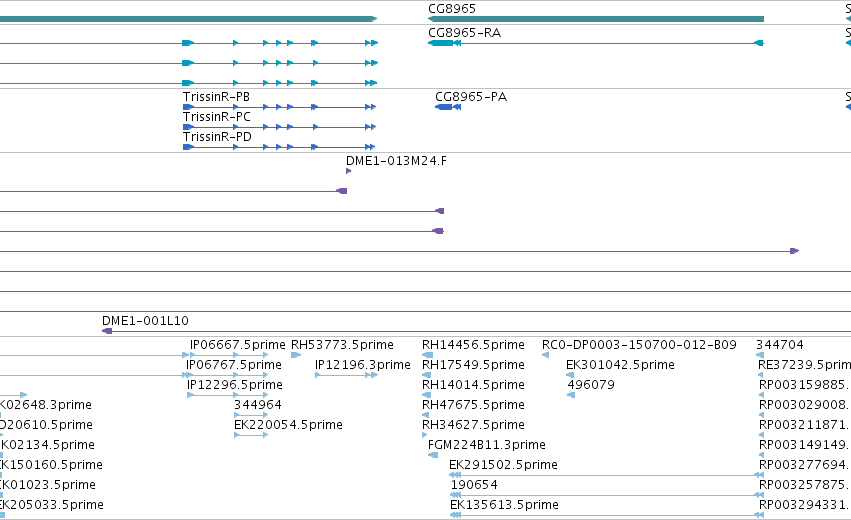Click the RP003159885 EST label
Screen dimensions: 851x520
(x=804, y=385)
